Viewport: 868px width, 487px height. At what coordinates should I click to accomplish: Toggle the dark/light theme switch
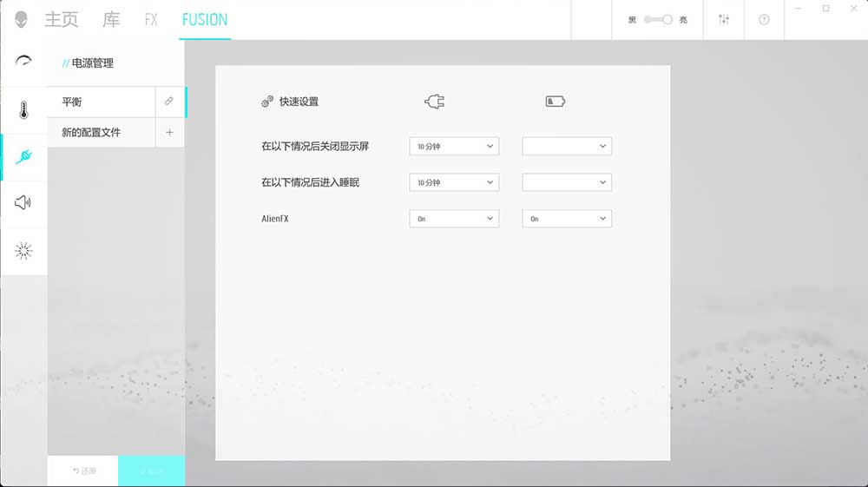coord(658,19)
